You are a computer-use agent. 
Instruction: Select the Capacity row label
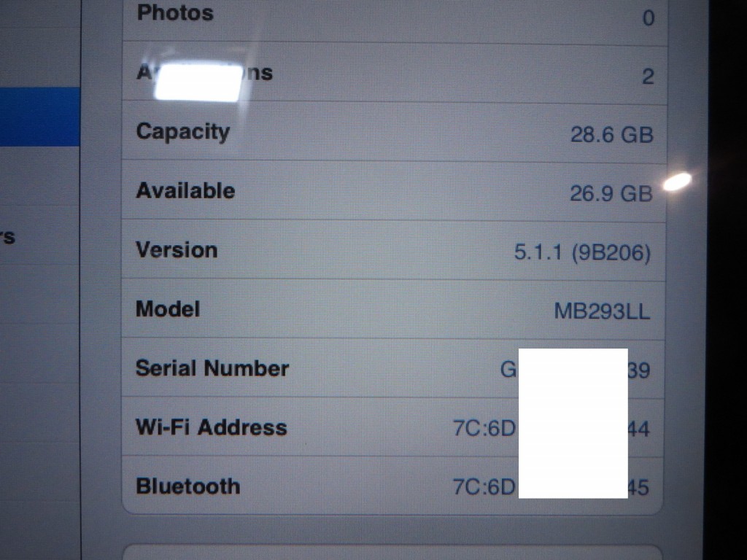click(183, 132)
